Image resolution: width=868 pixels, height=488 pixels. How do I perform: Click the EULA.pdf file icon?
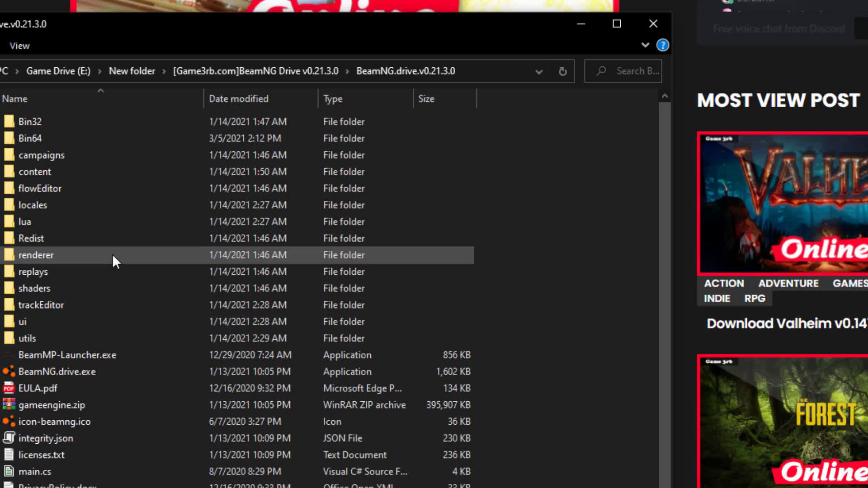click(9, 388)
